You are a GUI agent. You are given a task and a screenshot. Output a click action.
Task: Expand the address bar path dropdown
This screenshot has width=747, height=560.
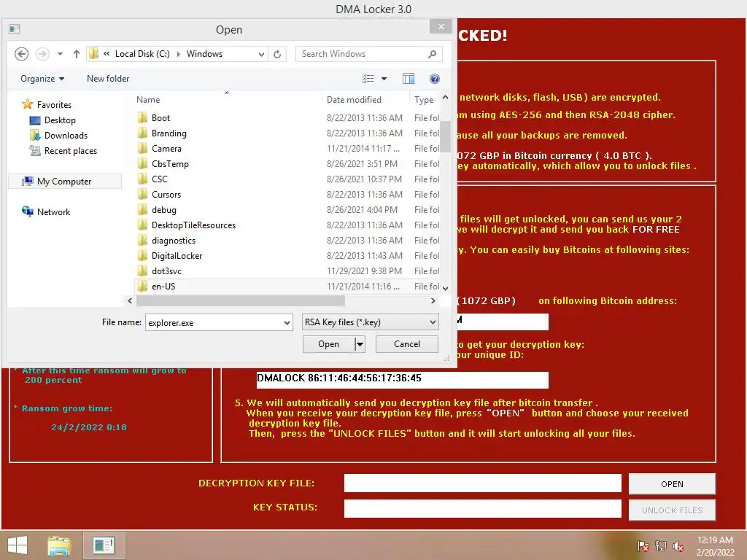coord(261,54)
